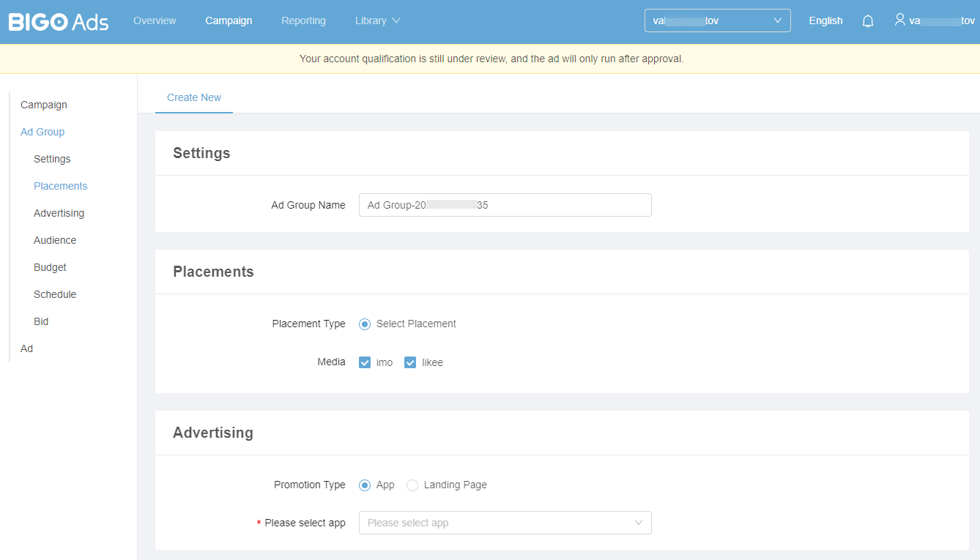Screen dimensions: 980x560
Task: Open the Please select app dropdown
Action: coord(505,523)
